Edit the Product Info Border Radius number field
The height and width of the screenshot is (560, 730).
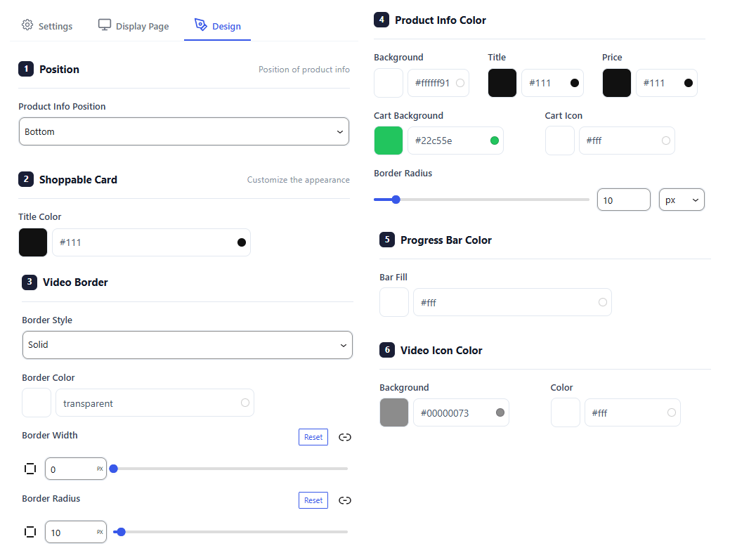[624, 200]
